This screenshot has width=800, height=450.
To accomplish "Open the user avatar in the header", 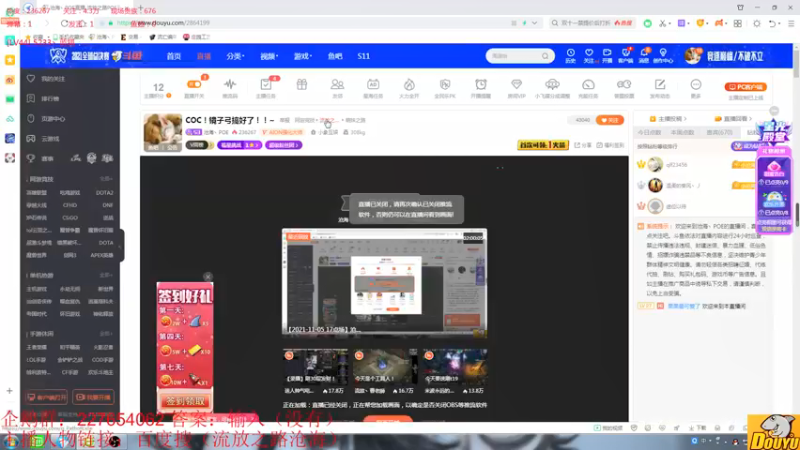I will coord(692,56).
